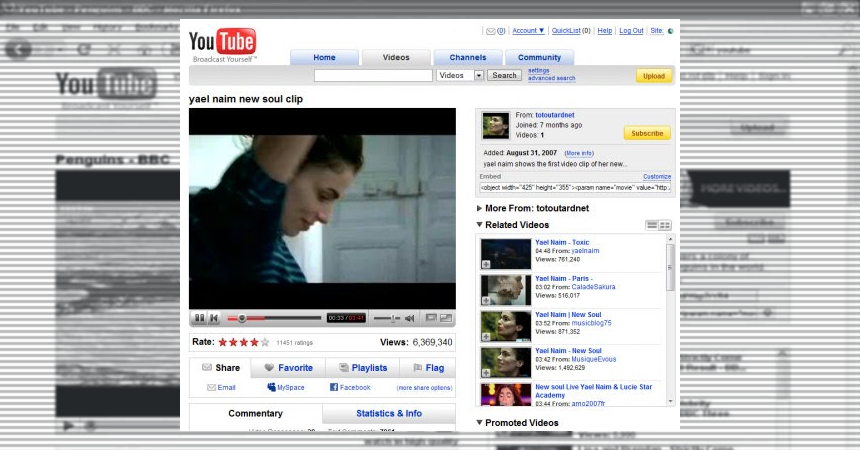The image size is (860, 450).
Task: Click the totoutardnet uploader avatar
Action: click(x=496, y=125)
